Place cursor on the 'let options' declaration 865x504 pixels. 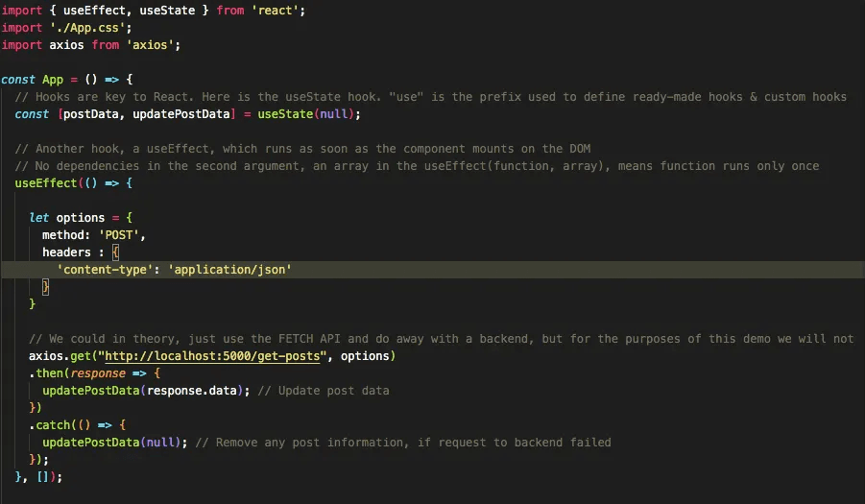(70, 218)
